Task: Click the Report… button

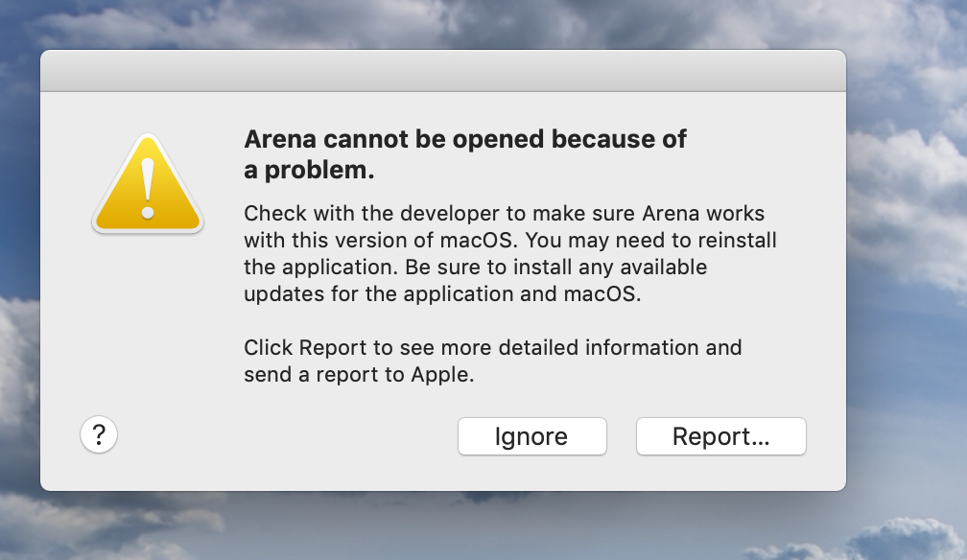Action: click(720, 436)
